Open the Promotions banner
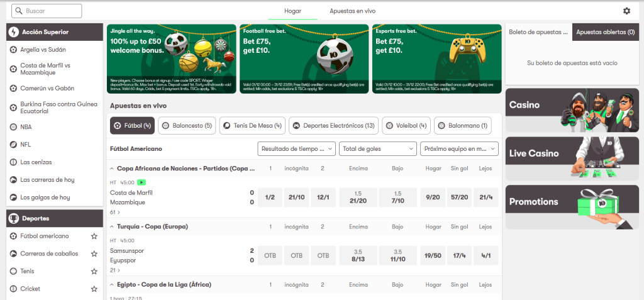The image size is (644, 300). click(x=572, y=207)
